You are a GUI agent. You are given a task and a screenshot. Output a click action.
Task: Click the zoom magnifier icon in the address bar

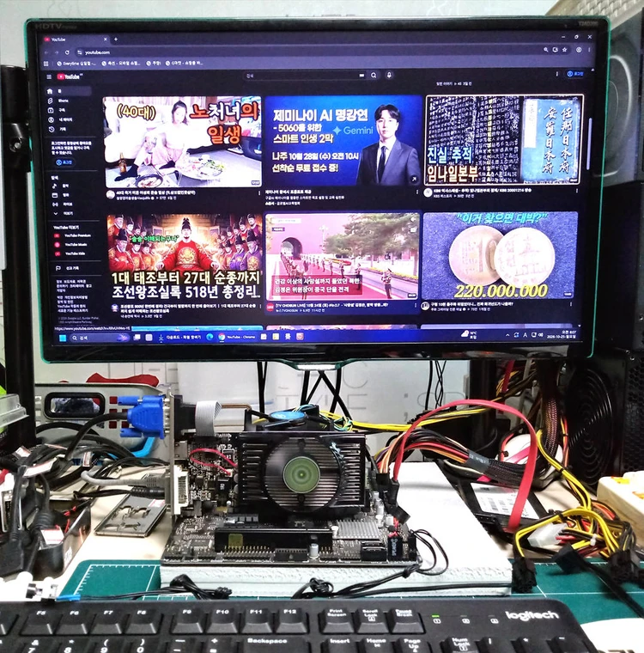coord(545,50)
